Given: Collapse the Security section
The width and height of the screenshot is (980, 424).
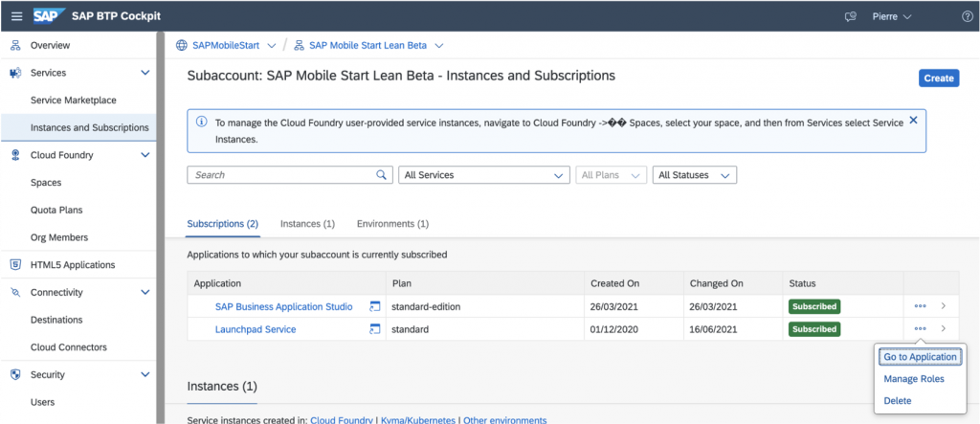Looking at the screenshot, I should (x=145, y=374).
